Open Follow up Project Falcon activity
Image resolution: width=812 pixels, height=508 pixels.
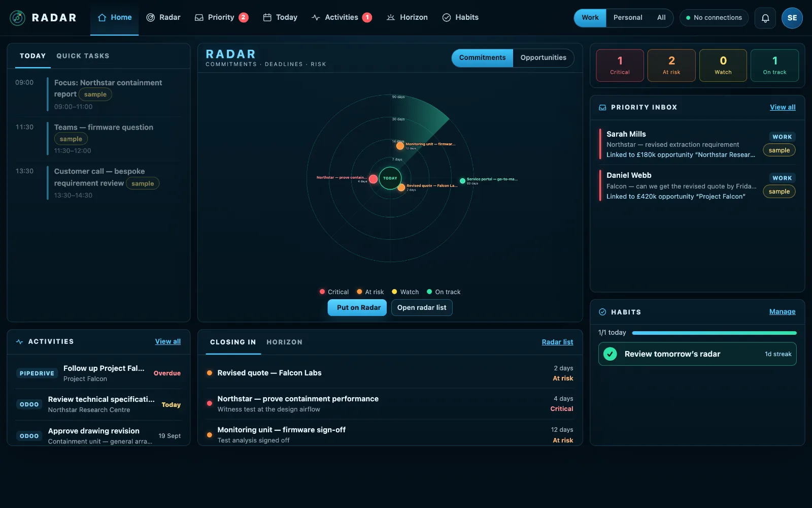tap(98, 373)
